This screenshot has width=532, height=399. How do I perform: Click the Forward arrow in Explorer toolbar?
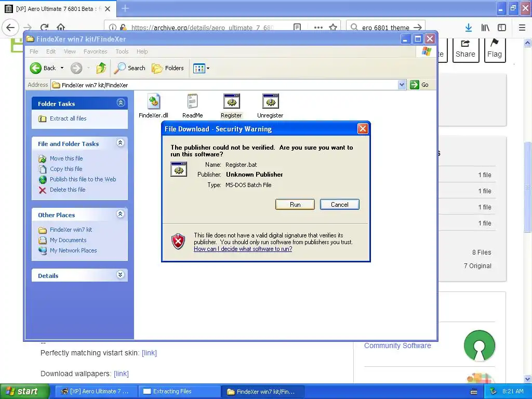coord(76,68)
